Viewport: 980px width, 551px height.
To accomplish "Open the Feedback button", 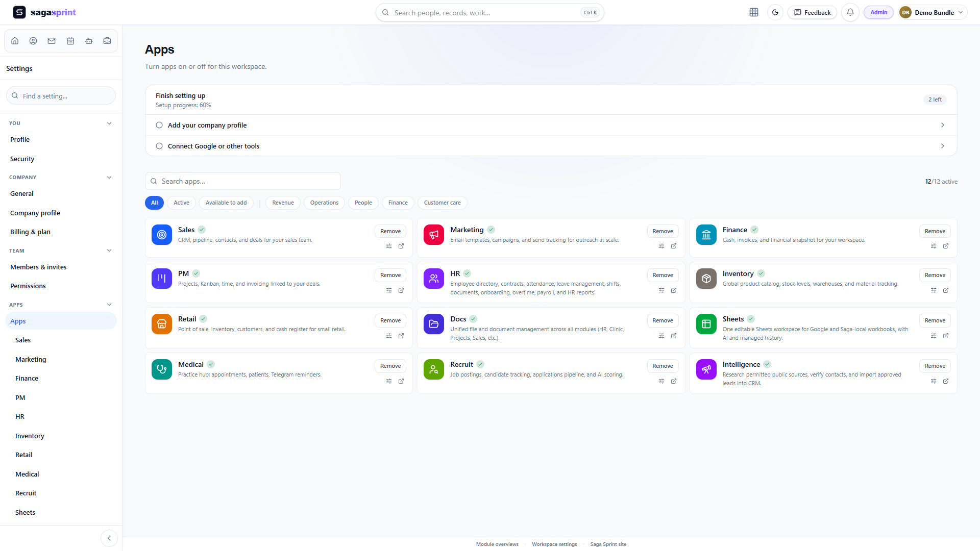I will [812, 12].
